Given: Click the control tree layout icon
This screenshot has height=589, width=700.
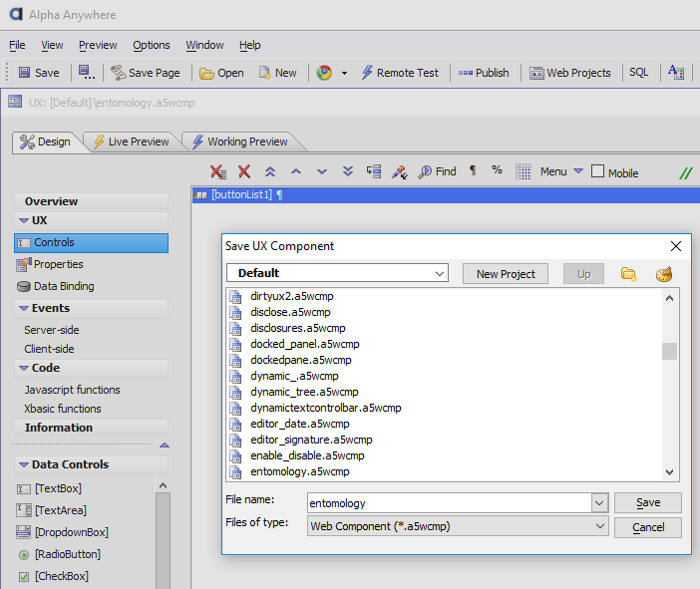Looking at the screenshot, I should [x=374, y=171].
